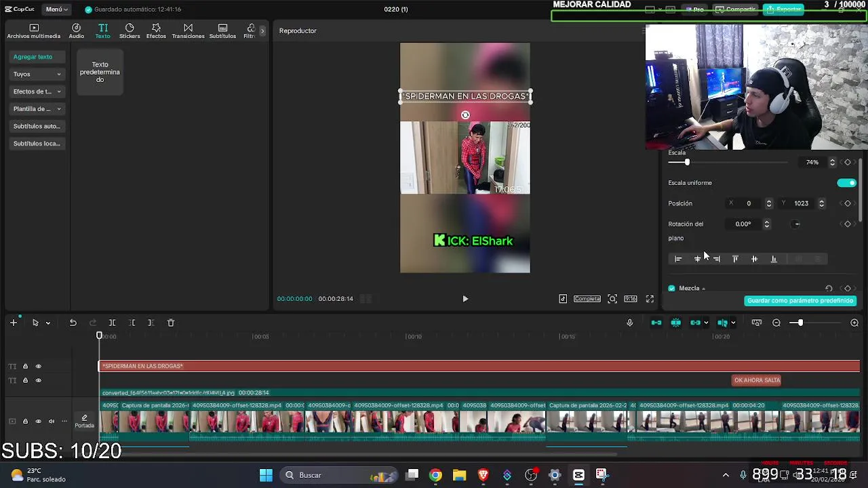Viewport: 868px width, 488px height.
Task: Open Completa preview quality selector
Action: point(587,299)
